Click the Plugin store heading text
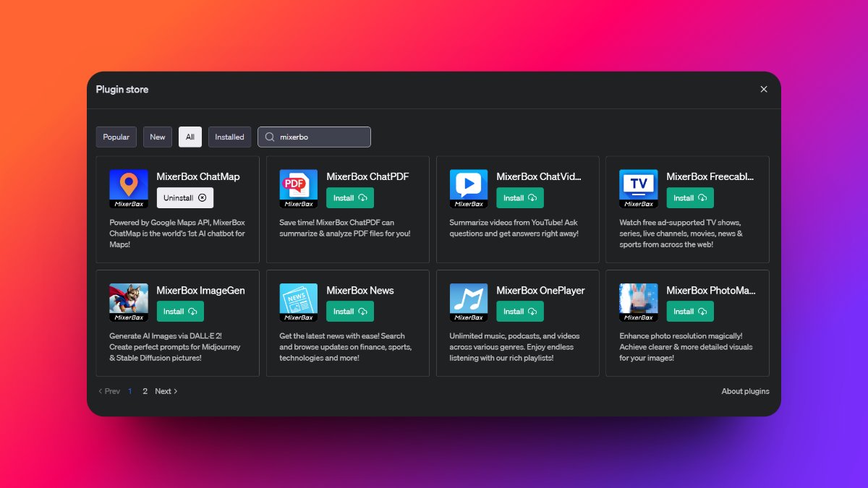868x488 pixels. click(x=122, y=90)
